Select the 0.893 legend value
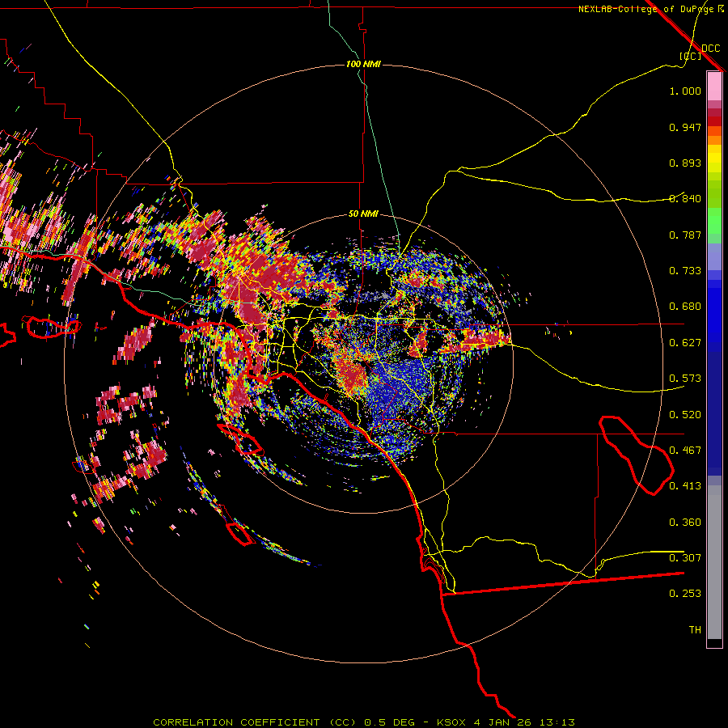The width and height of the screenshot is (728, 728). click(x=685, y=163)
